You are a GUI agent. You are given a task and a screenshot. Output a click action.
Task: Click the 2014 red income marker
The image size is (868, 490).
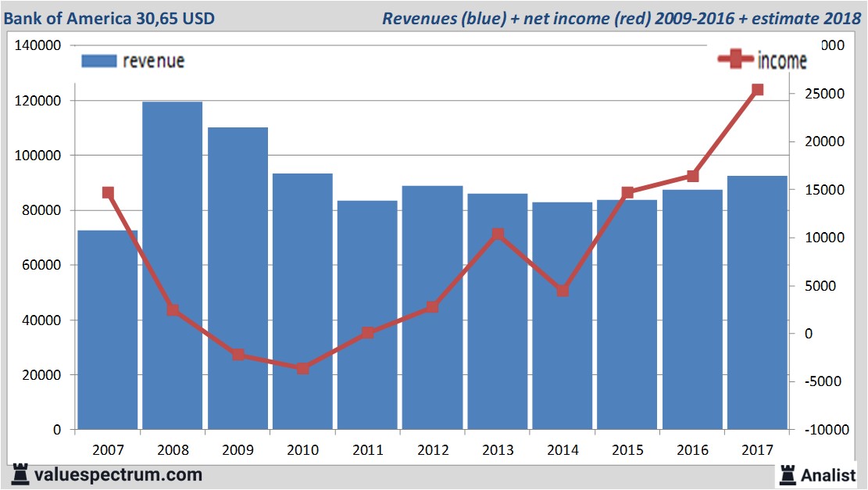click(x=563, y=291)
